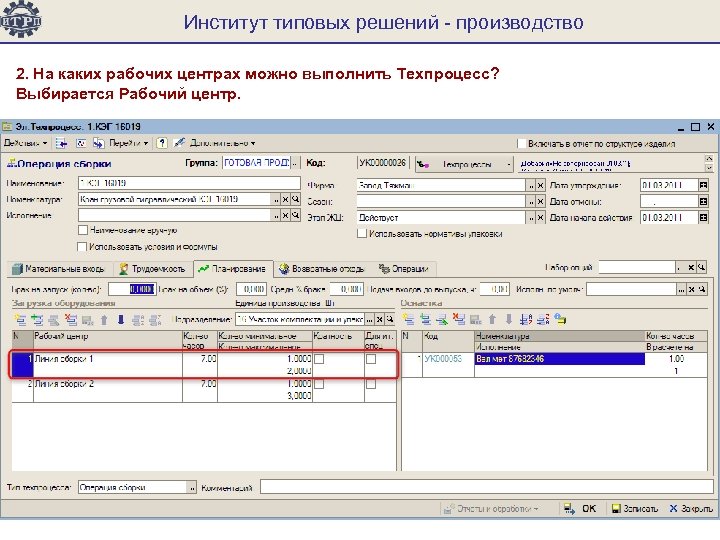The height and width of the screenshot is (540, 720).
Task: Switch to Возвратные отходы tab
Action: click(x=321, y=269)
